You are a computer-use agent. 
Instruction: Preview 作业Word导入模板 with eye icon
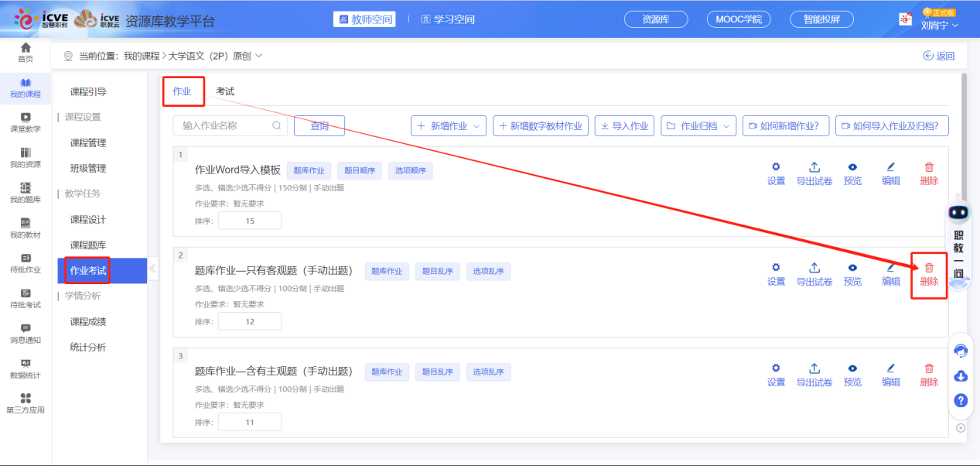tap(852, 173)
